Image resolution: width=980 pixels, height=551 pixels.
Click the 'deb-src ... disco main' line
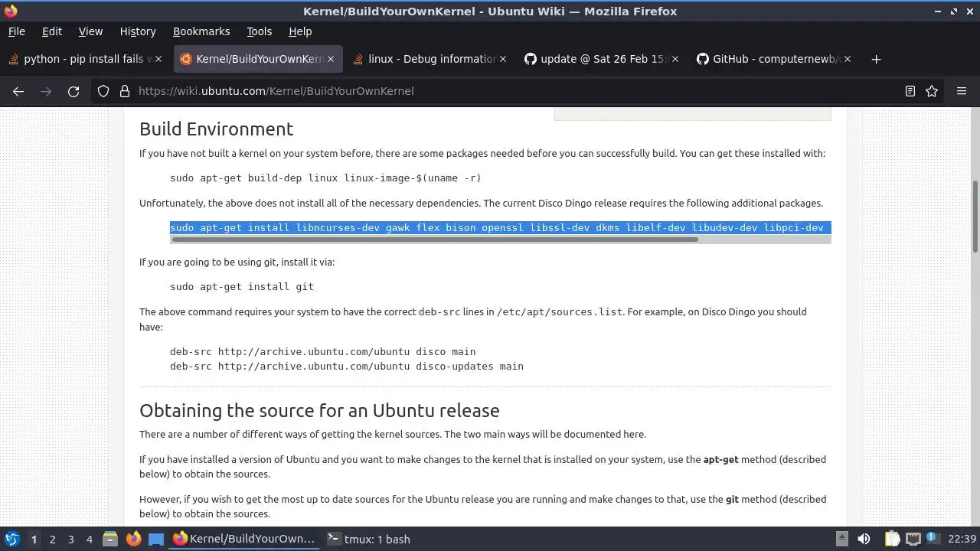tap(323, 352)
